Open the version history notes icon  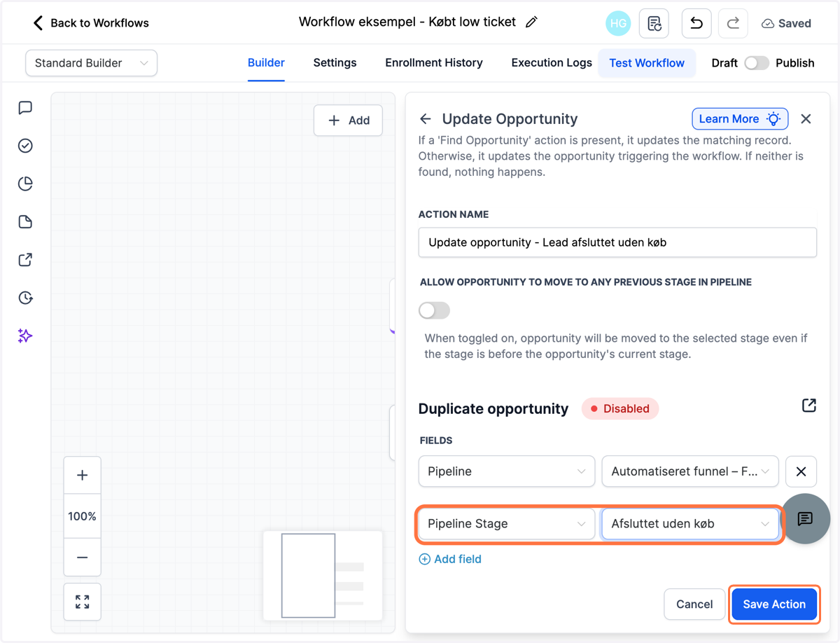point(654,23)
